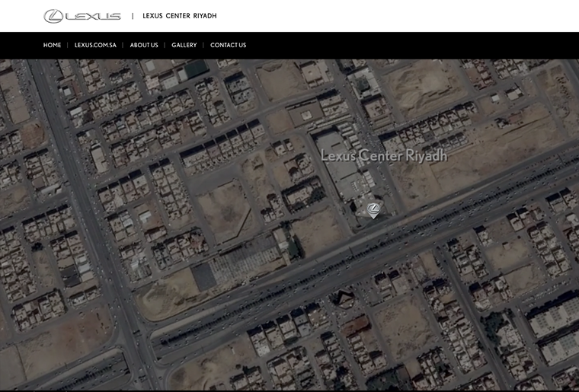
Task: Select GALLERY in the navigation bar
Action: click(x=184, y=45)
